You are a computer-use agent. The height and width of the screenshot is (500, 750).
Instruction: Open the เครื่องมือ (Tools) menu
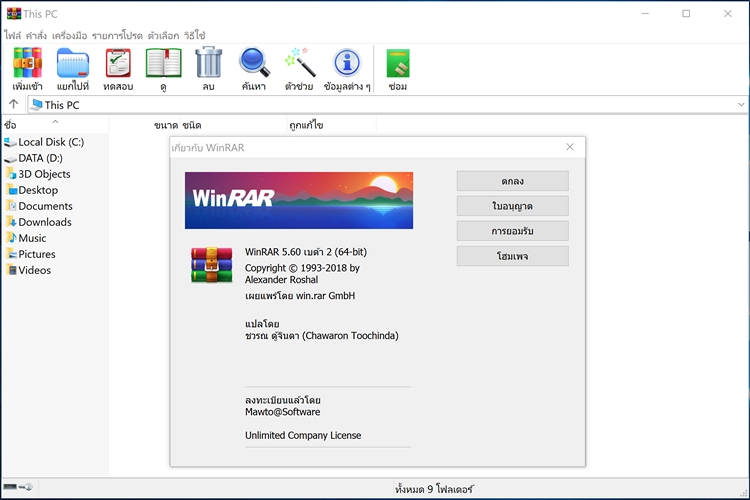[x=69, y=35]
